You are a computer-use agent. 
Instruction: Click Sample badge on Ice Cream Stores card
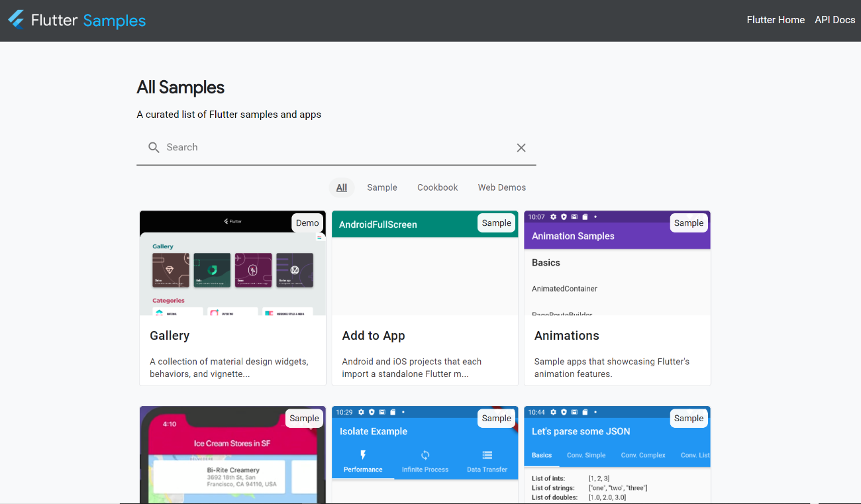[x=305, y=419]
